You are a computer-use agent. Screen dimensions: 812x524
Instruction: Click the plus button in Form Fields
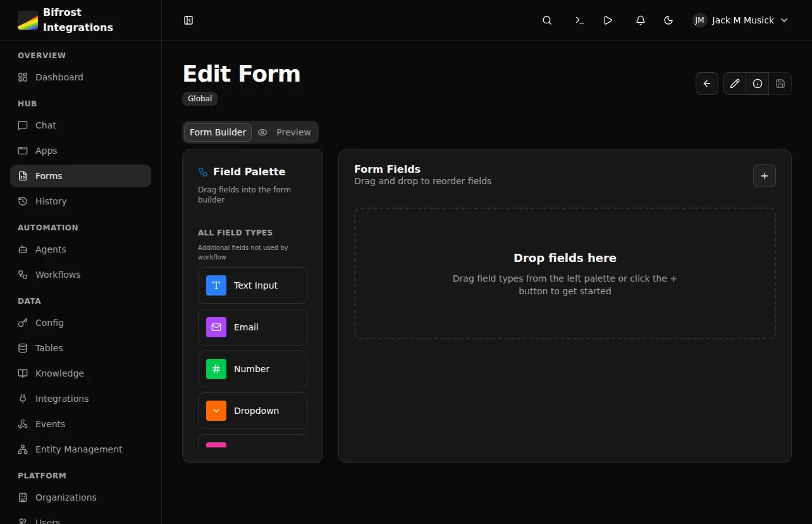[x=764, y=176]
